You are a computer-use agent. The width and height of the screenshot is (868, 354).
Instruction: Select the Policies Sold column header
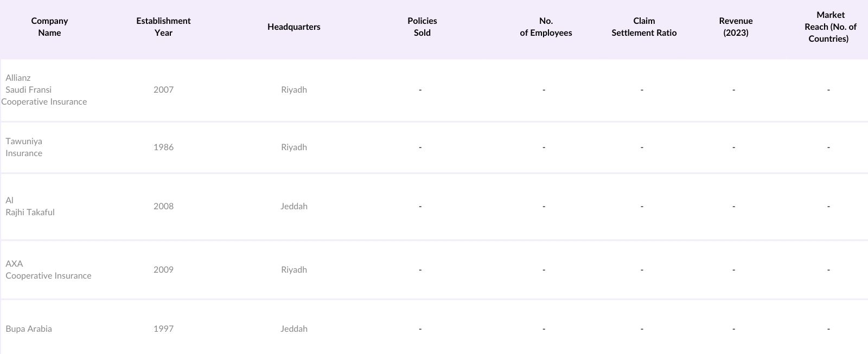(422, 27)
